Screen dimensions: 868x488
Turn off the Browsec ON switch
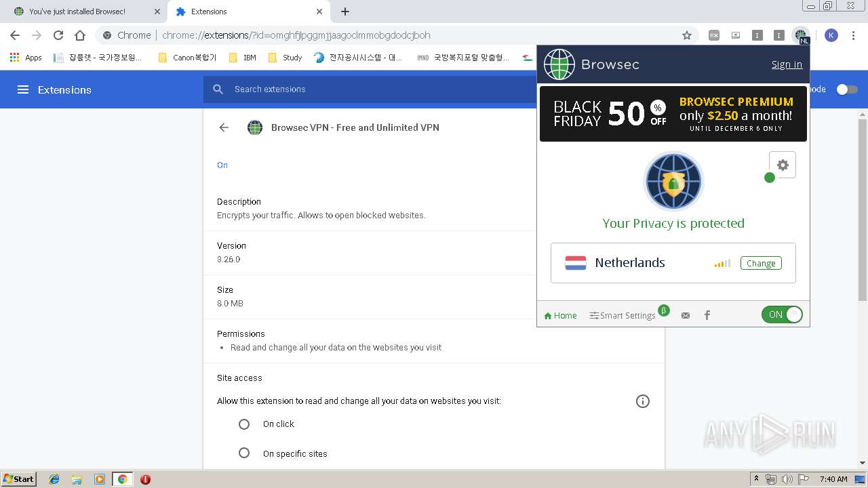[782, 314]
